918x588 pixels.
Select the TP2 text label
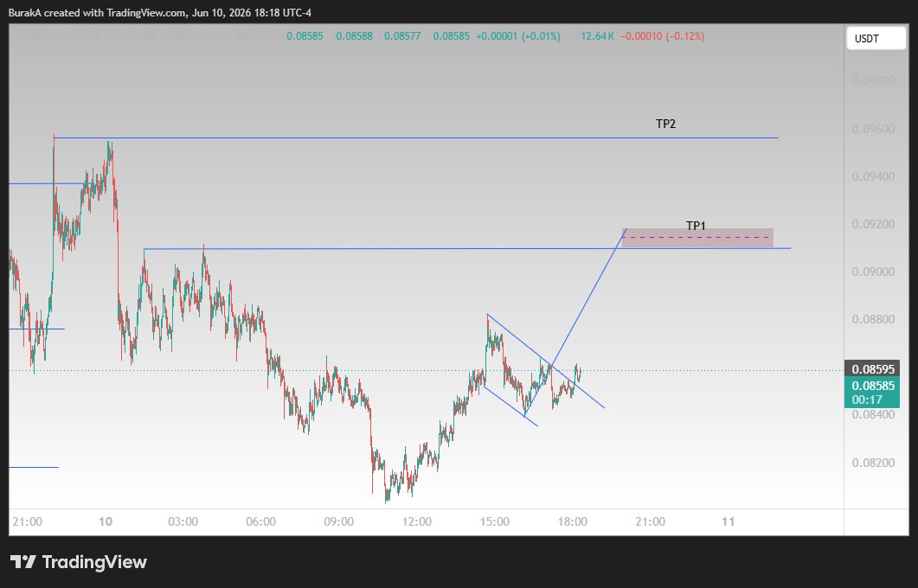tap(665, 124)
